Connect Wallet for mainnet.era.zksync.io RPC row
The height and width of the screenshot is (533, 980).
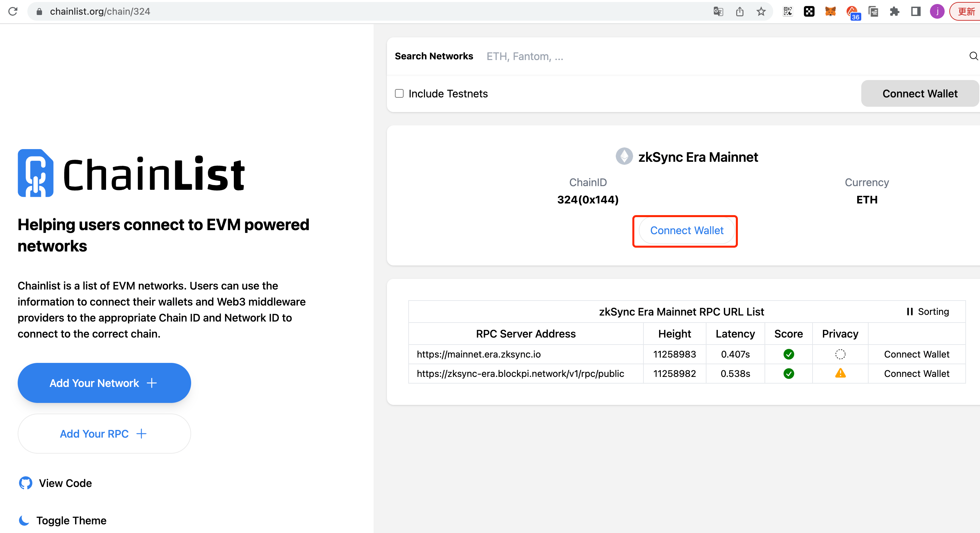tap(916, 354)
